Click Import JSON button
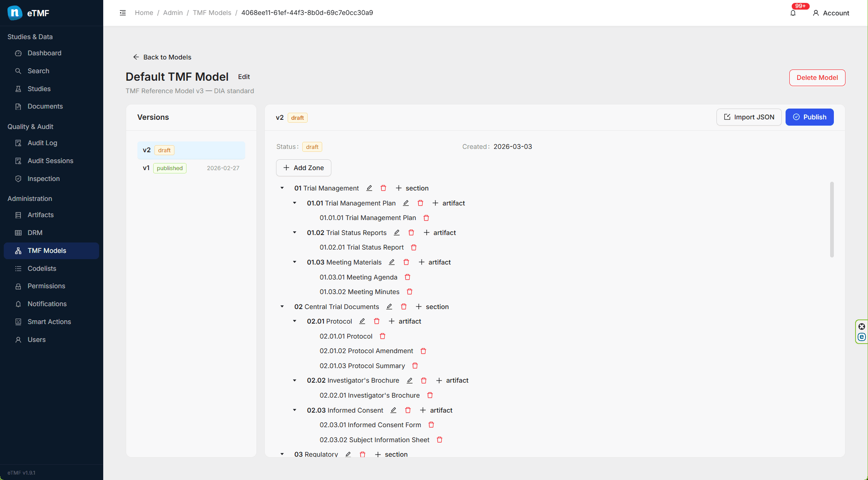This screenshot has width=868, height=480. pos(749,117)
